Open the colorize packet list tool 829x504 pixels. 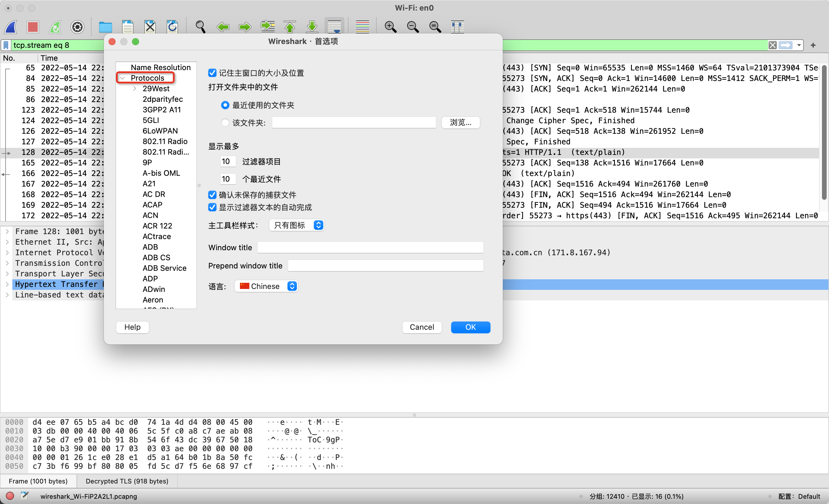coord(362,27)
